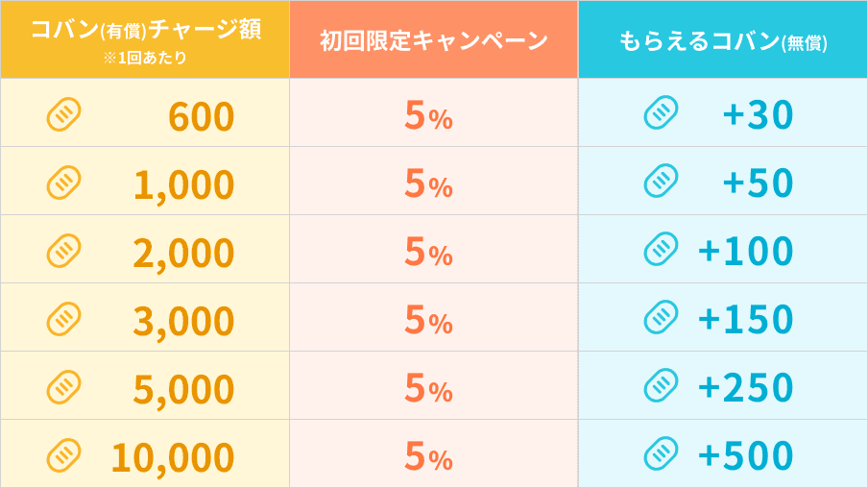Click the orange coin icon beside 2,000

click(63, 251)
